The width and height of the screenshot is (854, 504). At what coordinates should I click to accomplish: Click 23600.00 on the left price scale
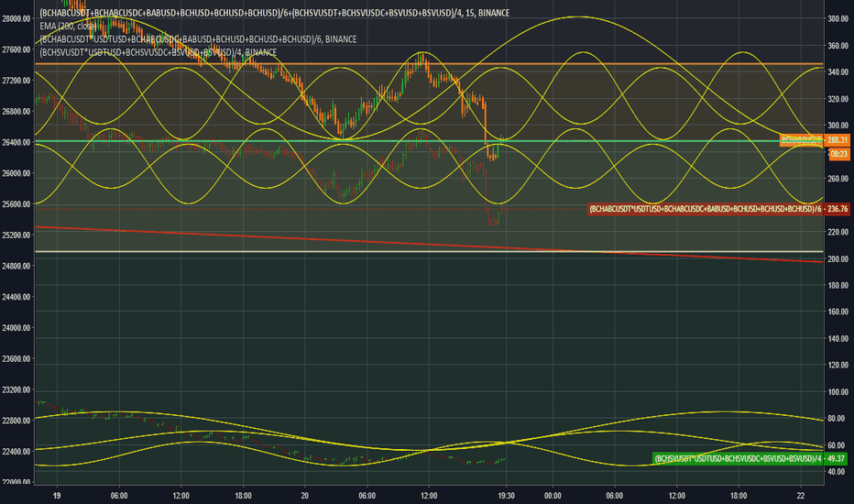pos(16,359)
